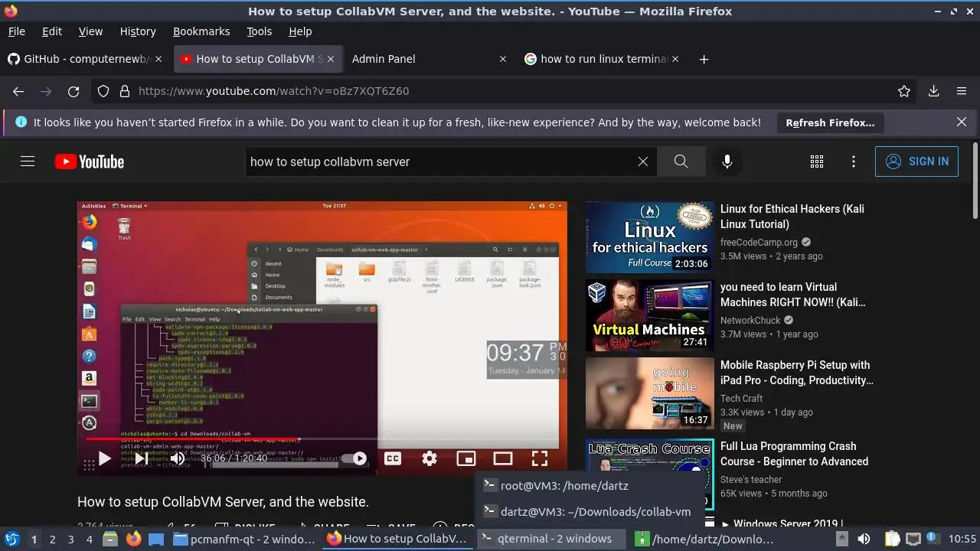Screen dimensions: 980x551
Task: Open YouTube settings three-dot menu
Action: 854,161
